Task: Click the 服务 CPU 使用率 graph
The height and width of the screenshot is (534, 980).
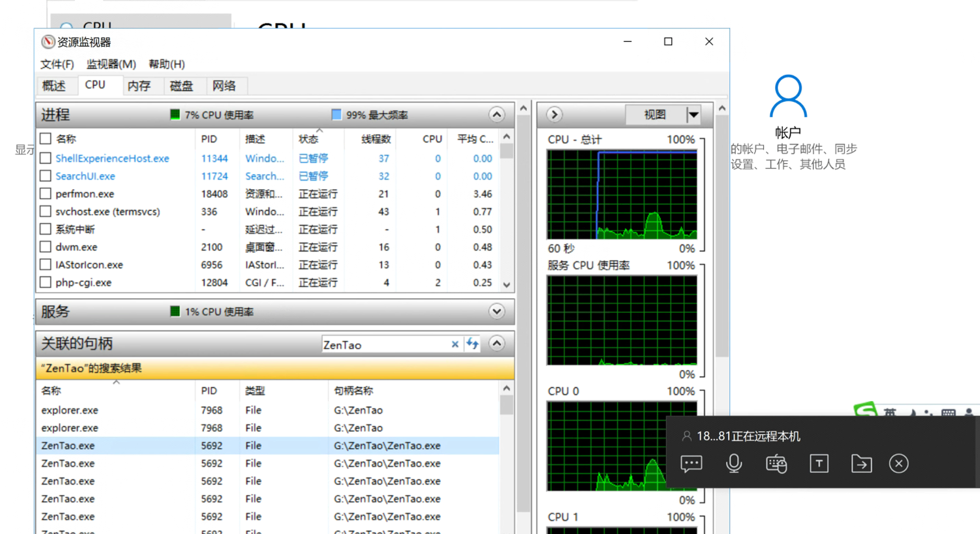Action: point(622,320)
